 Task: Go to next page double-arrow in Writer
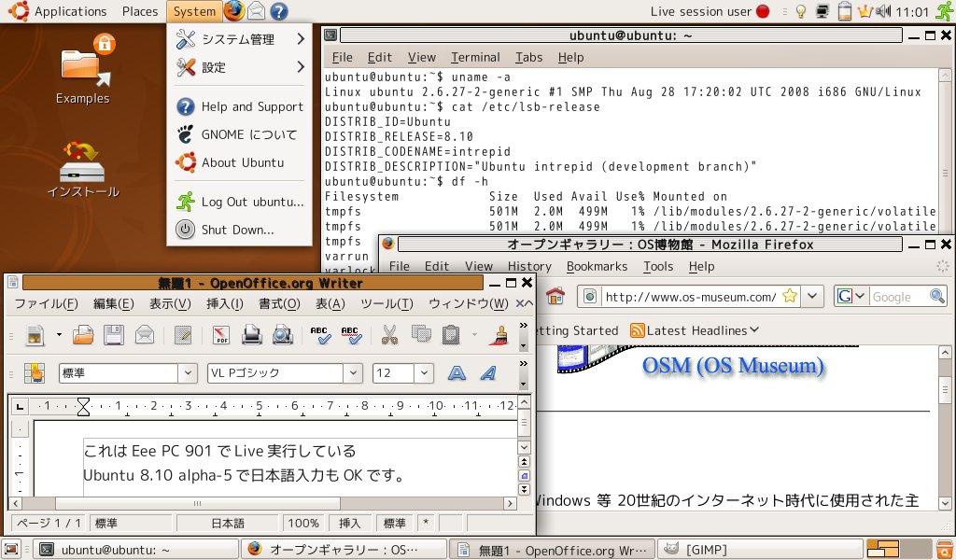[x=525, y=489]
